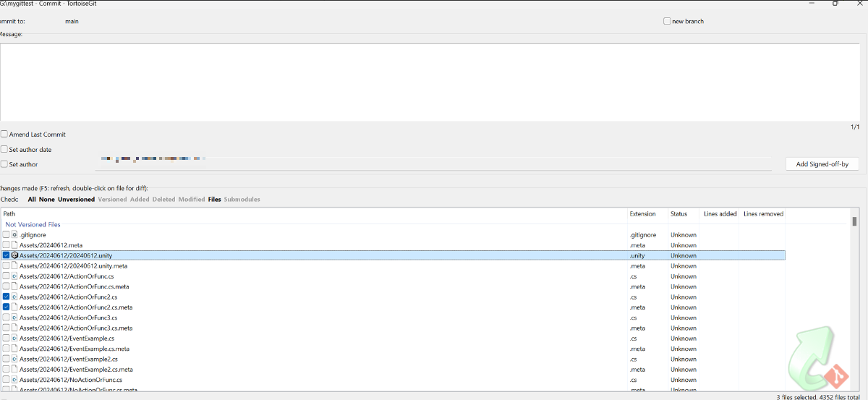Uncheck the 20240612.unity file checkbox
The width and height of the screenshot is (868, 400).
(x=6, y=255)
